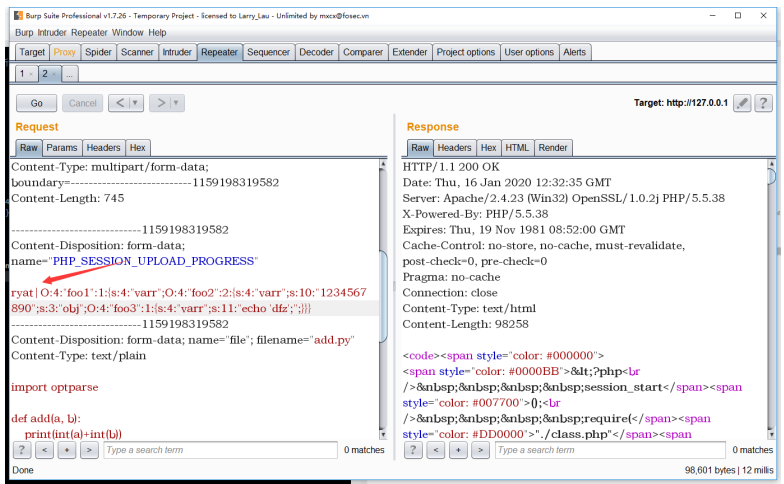Click the Response pane scroll up arrow
784x484 pixels.
[x=772, y=164]
